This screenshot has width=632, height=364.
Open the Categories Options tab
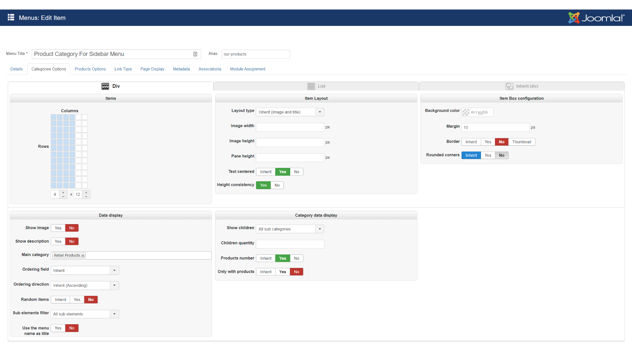49,69
